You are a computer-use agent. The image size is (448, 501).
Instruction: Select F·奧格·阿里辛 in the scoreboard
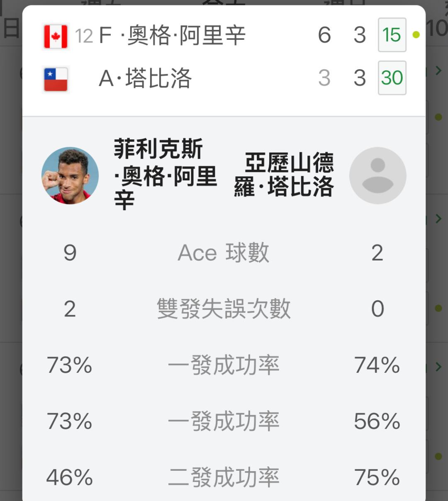pos(172,36)
